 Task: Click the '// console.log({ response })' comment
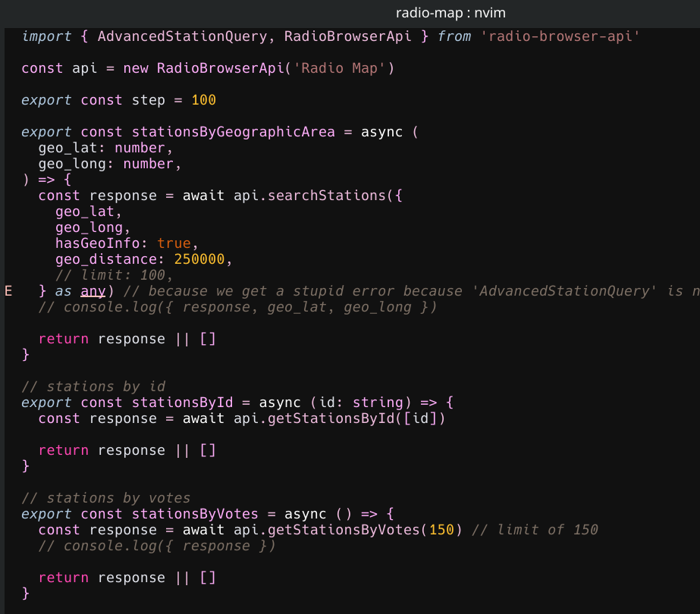tap(157, 546)
